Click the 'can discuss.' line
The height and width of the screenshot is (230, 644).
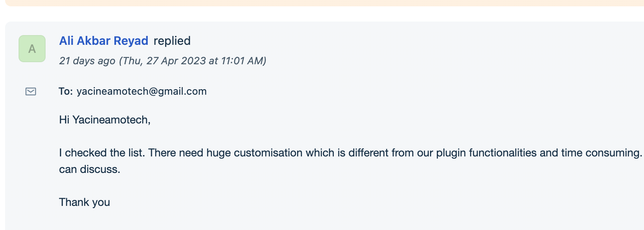pos(90,170)
